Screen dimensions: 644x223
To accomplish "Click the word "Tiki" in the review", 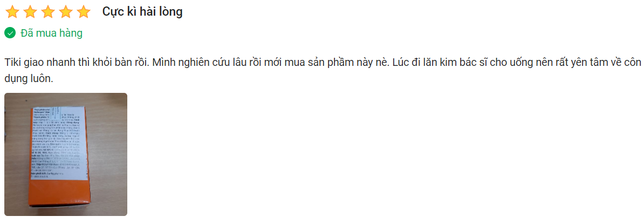I will click(x=13, y=62).
